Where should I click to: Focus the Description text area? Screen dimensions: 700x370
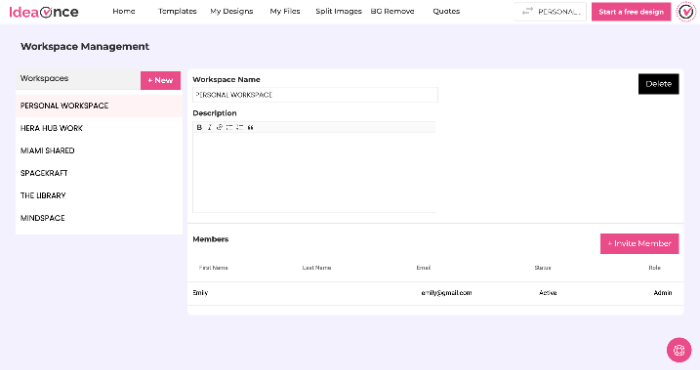(314, 172)
